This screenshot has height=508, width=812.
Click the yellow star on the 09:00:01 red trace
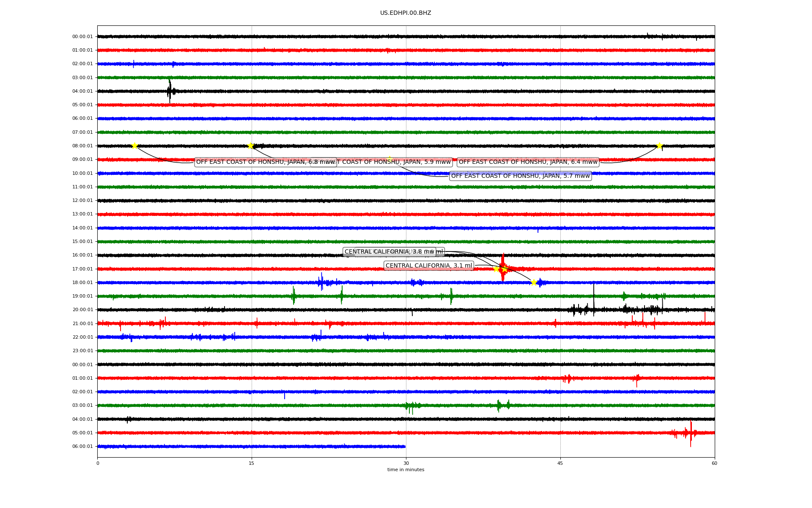(390, 159)
